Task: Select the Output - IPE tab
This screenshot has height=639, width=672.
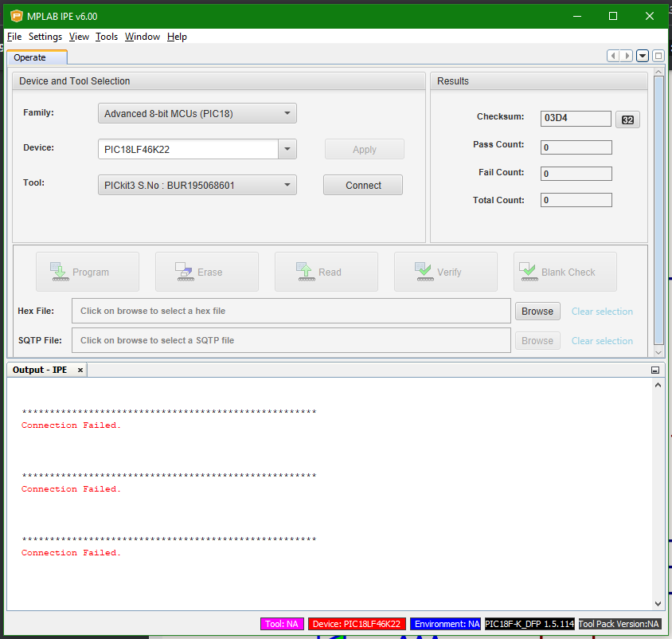Action: pyautogui.click(x=47, y=370)
